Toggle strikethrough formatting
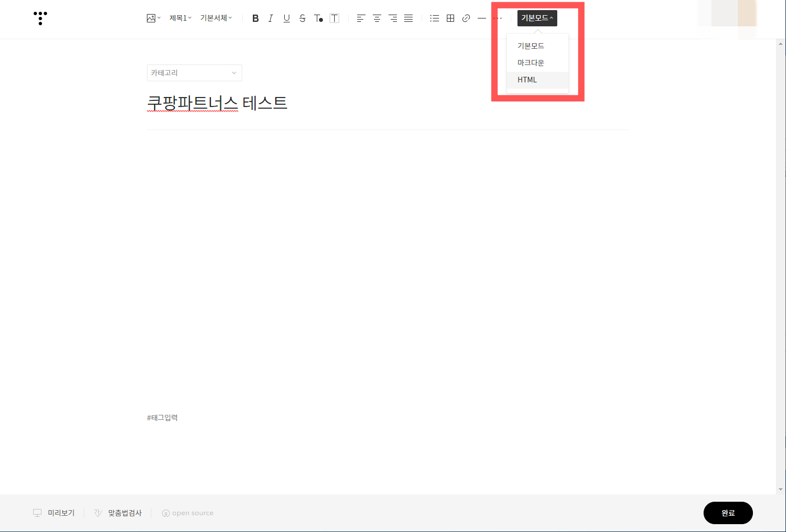Image resolution: width=786 pixels, height=532 pixels. tap(302, 18)
